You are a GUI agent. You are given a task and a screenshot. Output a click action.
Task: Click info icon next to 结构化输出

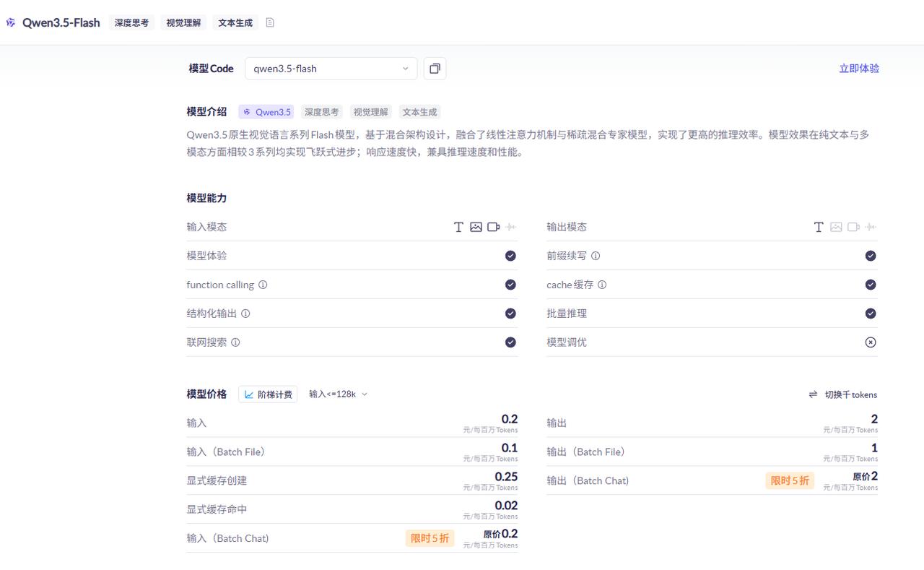pos(245,314)
